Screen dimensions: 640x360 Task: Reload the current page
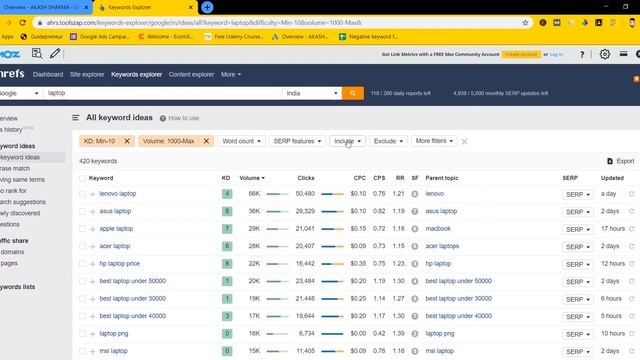[23, 23]
